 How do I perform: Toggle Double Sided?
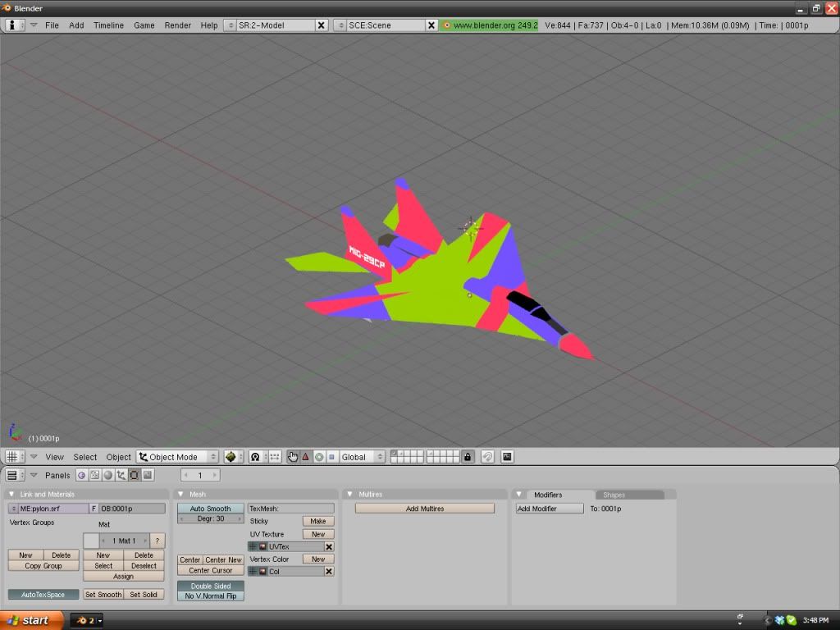211,586
